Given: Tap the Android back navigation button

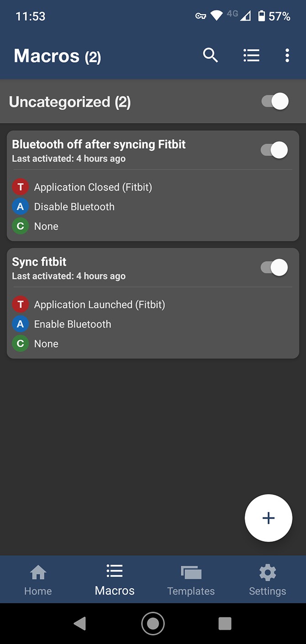Looking at the screenshot, I should pyautogui.click(x=80, y=623).
